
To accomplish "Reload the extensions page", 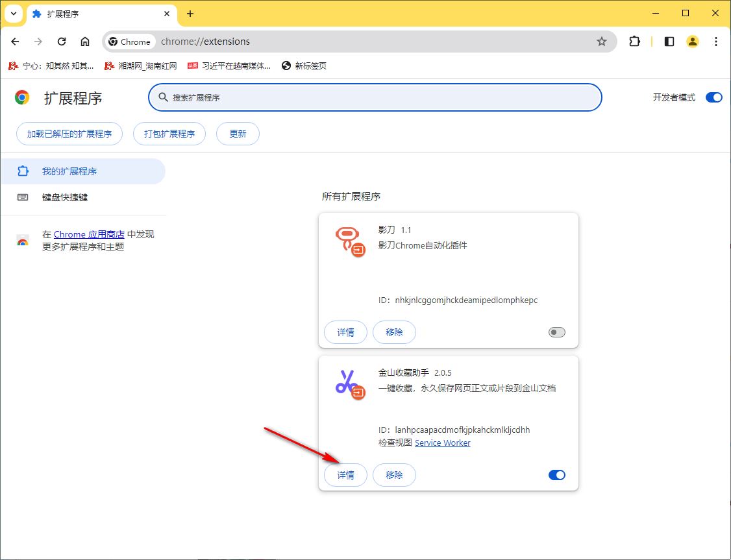I will 62,42.
